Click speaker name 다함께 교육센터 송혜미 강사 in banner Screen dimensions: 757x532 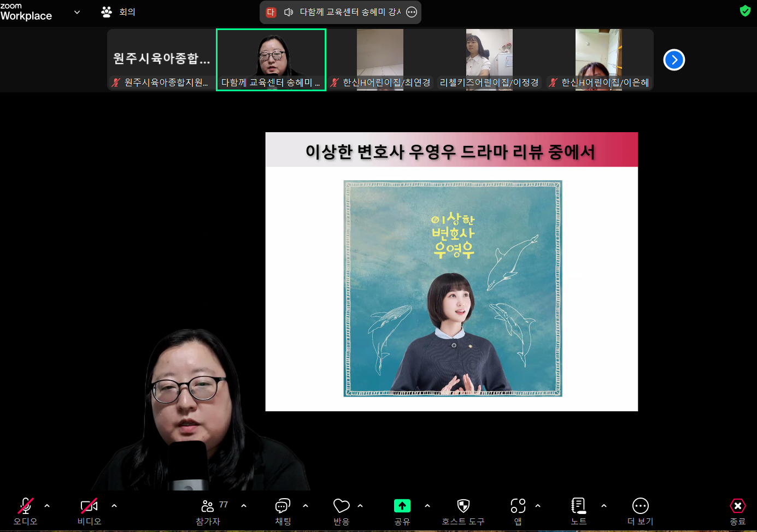tap(350, 12)
